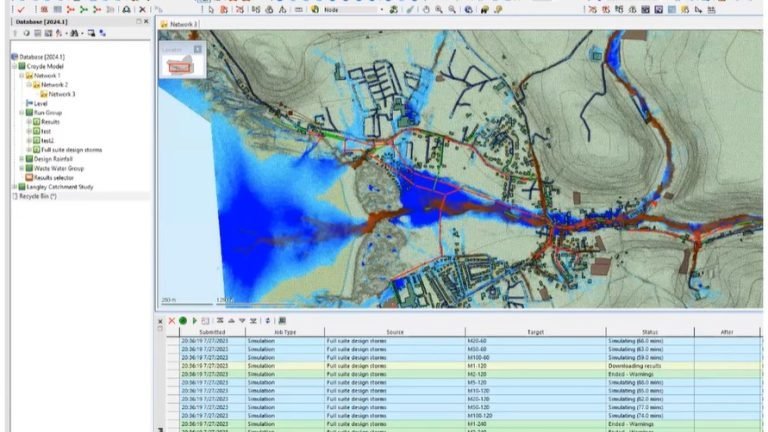768x432 pixels.
Task: Click the up-down sort icon in job toolbar
Action: tap(267, 321)
